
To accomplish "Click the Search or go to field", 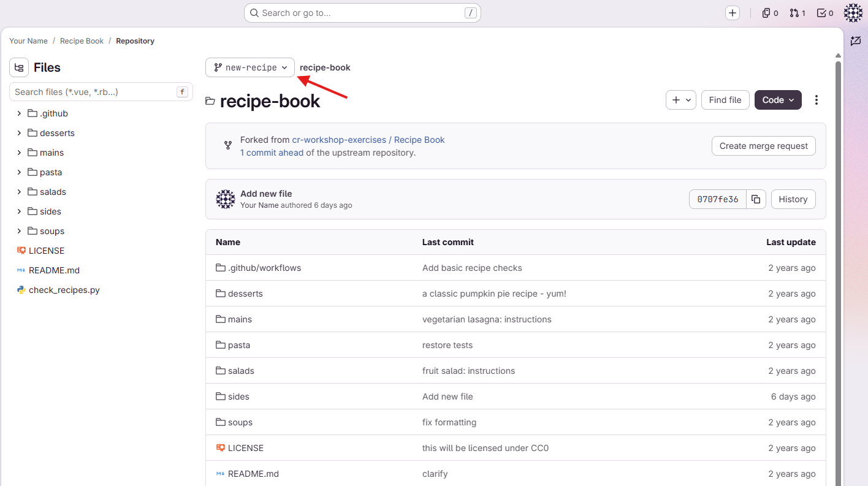I will (362, 13).
